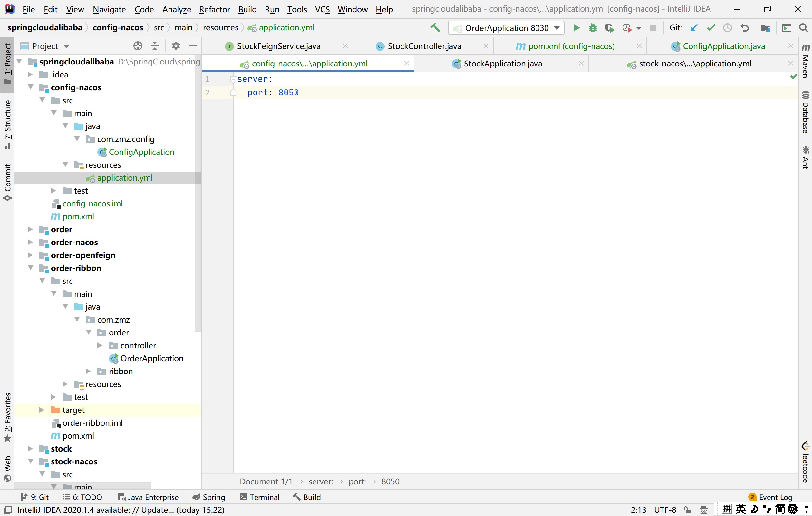Rollback changes with undo arrow icon
The image size is (812, 516).
(745, 28)
